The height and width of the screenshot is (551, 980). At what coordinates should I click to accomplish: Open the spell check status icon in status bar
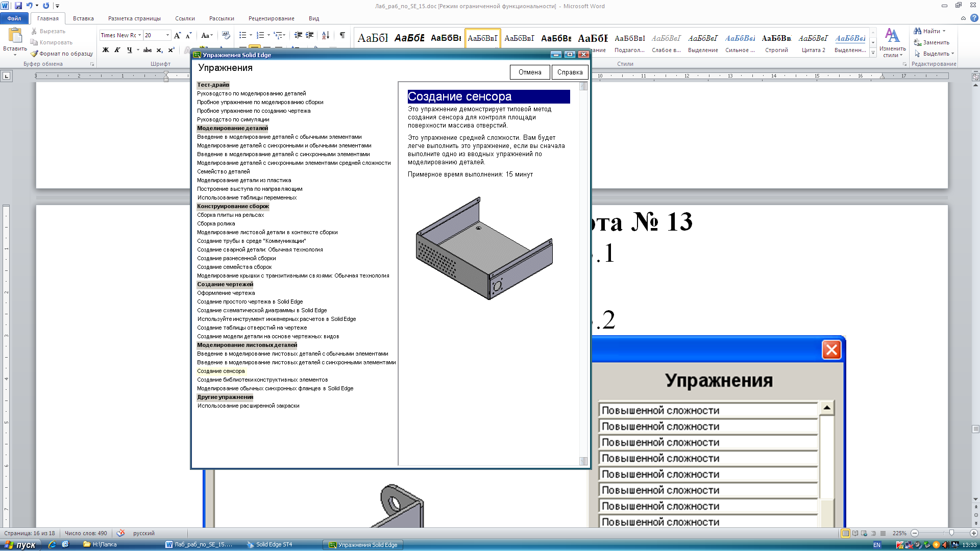click(x=120, y=533)
